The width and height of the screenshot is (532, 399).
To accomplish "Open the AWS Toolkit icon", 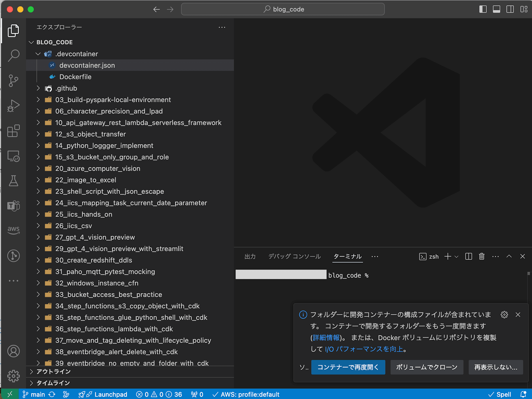I will pyautogui.click(x=13, y=230).
